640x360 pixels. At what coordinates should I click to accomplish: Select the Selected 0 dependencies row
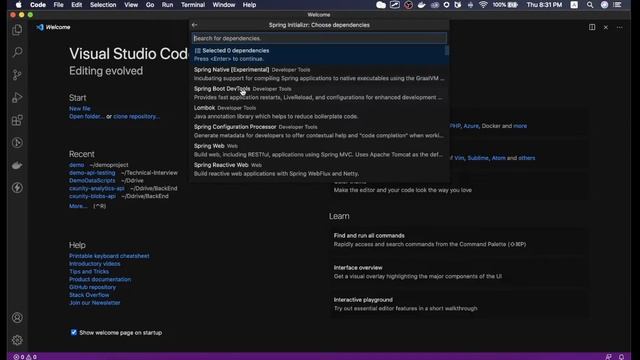[318, 55]
